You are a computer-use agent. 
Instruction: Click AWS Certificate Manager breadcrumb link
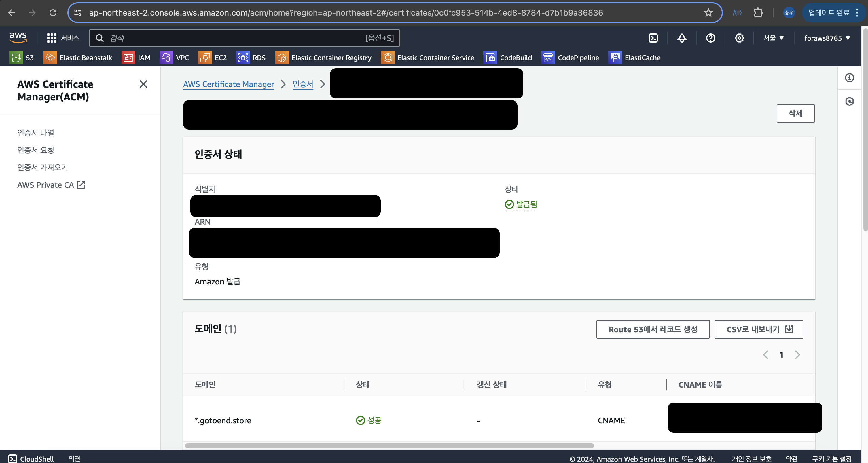228,84
